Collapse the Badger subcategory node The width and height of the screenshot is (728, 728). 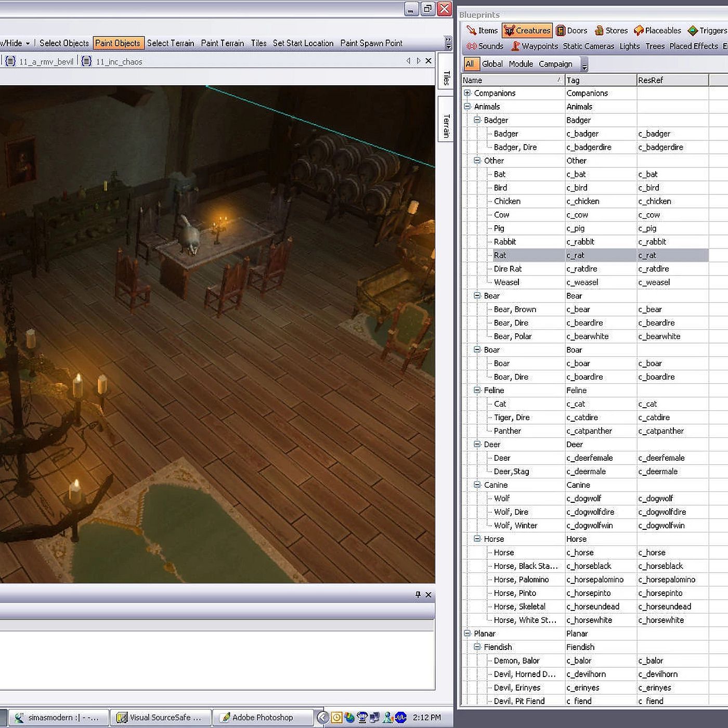coord(477,120)
